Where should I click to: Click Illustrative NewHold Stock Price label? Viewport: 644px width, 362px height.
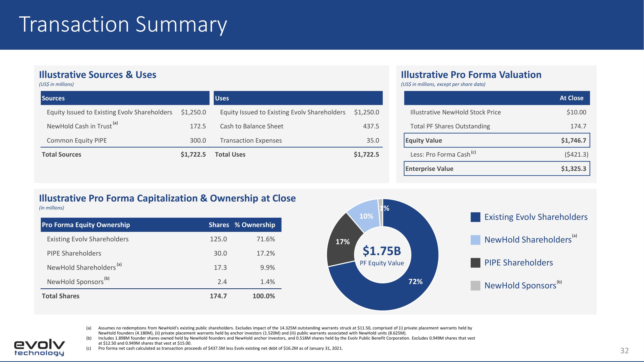(x=455, y=112)
